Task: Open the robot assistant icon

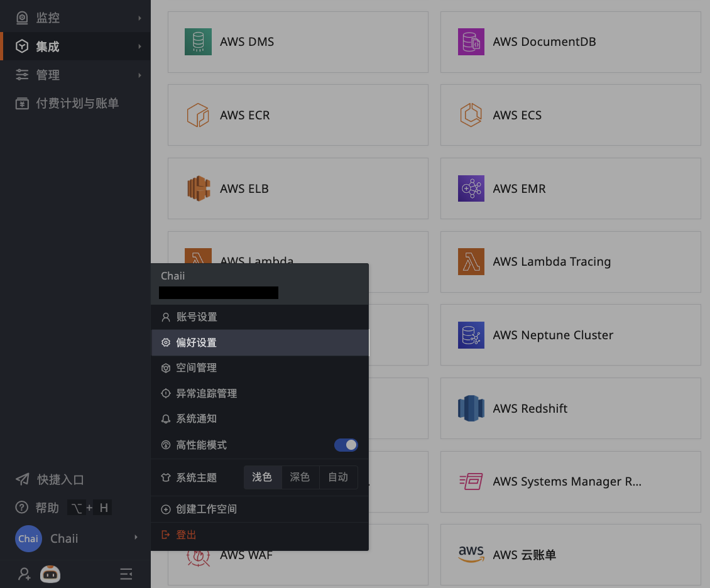Action: [50, 574]
